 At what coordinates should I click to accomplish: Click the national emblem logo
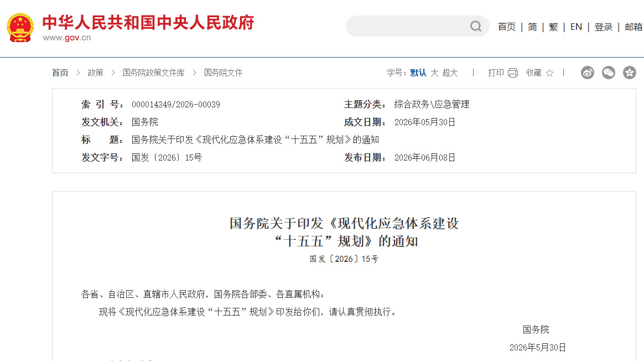pos(20,28)
